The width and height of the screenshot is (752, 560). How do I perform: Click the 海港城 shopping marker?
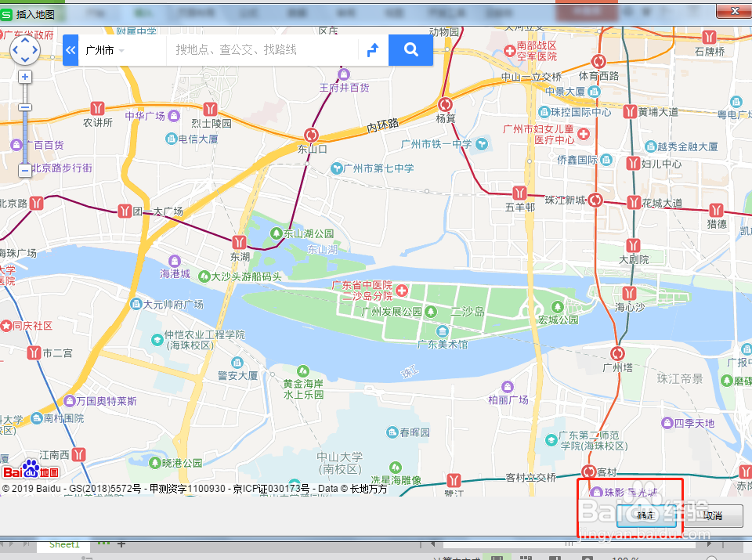(175, 261)
